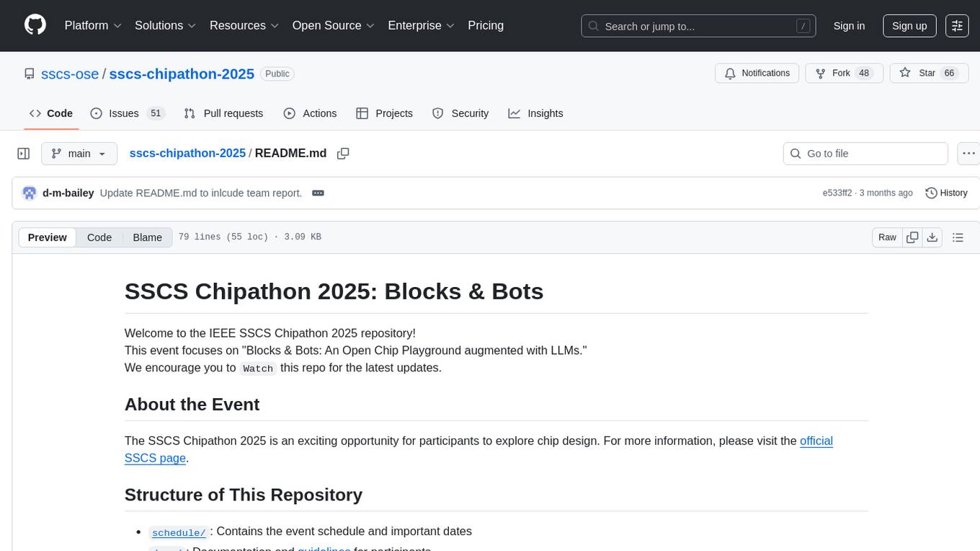Viewport: 980px width, 551px height.
Task: Focus the Go to file field
Action: pos(865,154)
